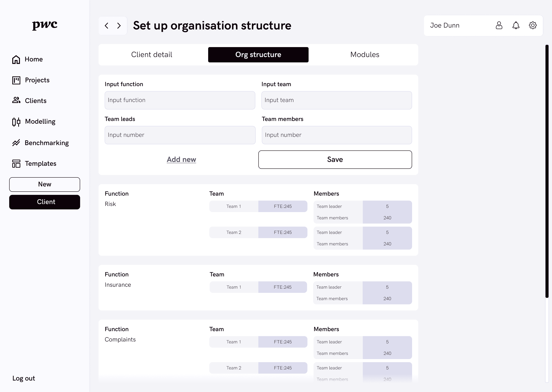Screen dimensions: 552x392
Task: Open the user profile icon
Action: [499, 25]
